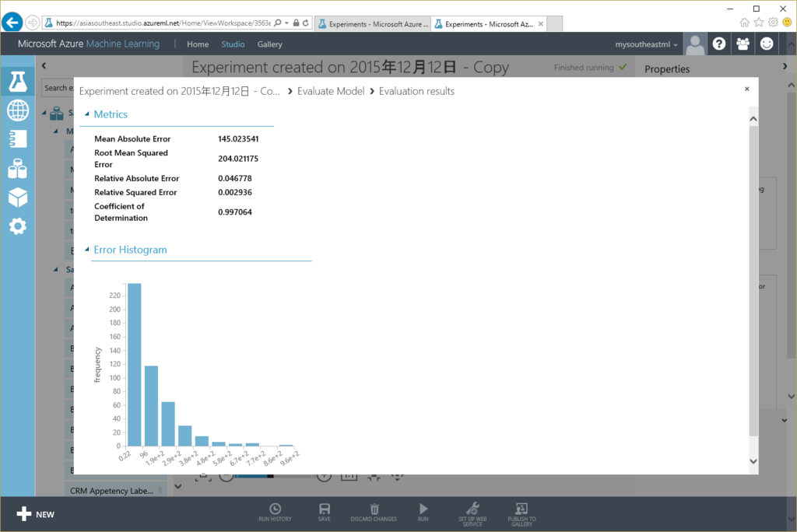This screenshot has height=532, width=797.
Task: Open the Datasets cylinders icon
Action: [x=18, y=168]
